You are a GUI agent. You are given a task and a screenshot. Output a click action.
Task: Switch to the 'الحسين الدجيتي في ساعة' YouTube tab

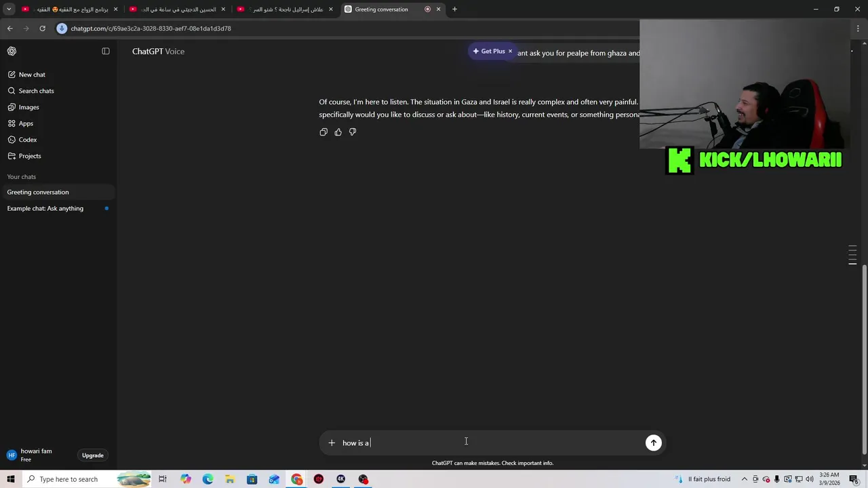tap(178, 9)
